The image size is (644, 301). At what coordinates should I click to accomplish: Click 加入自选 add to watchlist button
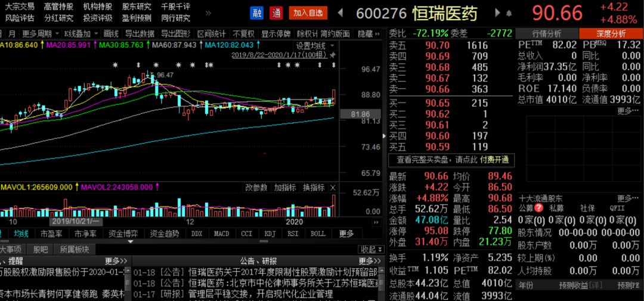coord(308,13)
